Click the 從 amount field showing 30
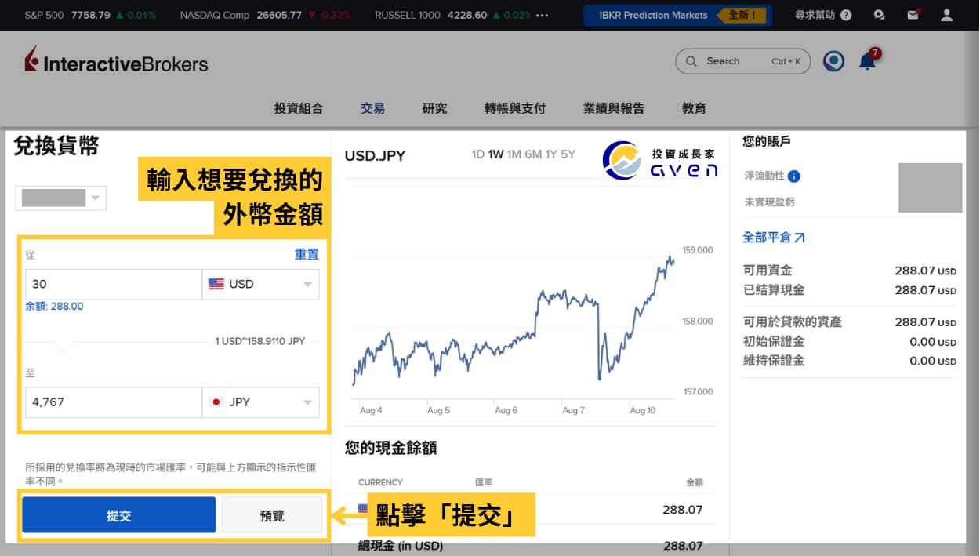 pos(113,284)
